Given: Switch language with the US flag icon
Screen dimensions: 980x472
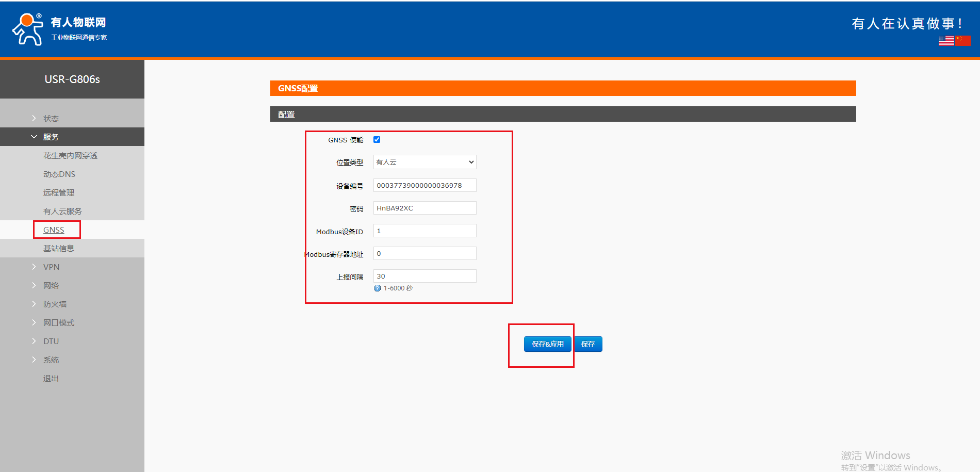Looking at the screenshot, I should [946, 41].
